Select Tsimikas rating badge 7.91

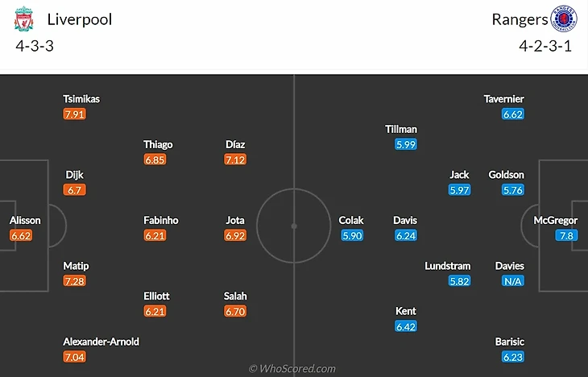[75, 114]
